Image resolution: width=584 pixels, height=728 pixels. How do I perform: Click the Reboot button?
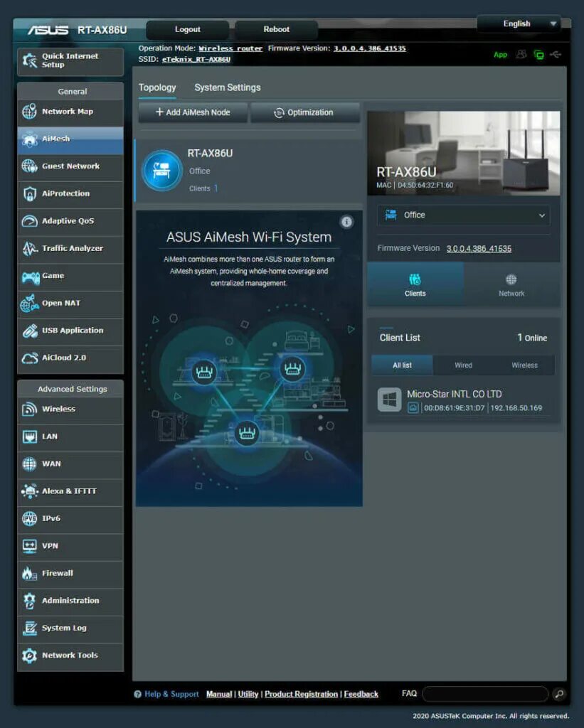click(277, 29)
